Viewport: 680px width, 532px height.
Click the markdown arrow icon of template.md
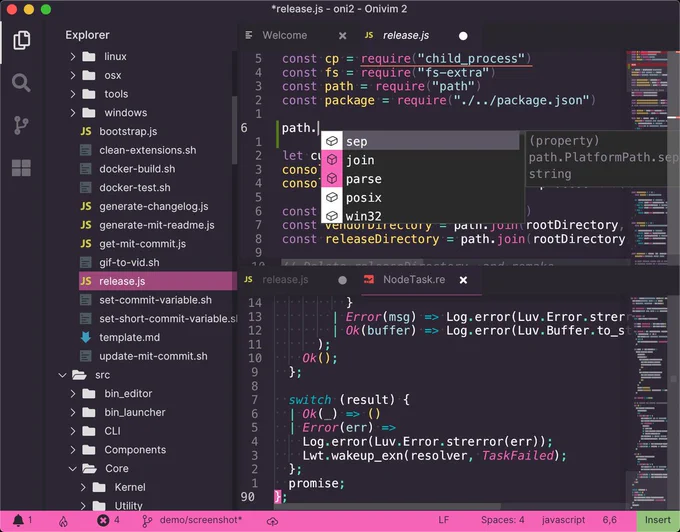click(86, 337)
